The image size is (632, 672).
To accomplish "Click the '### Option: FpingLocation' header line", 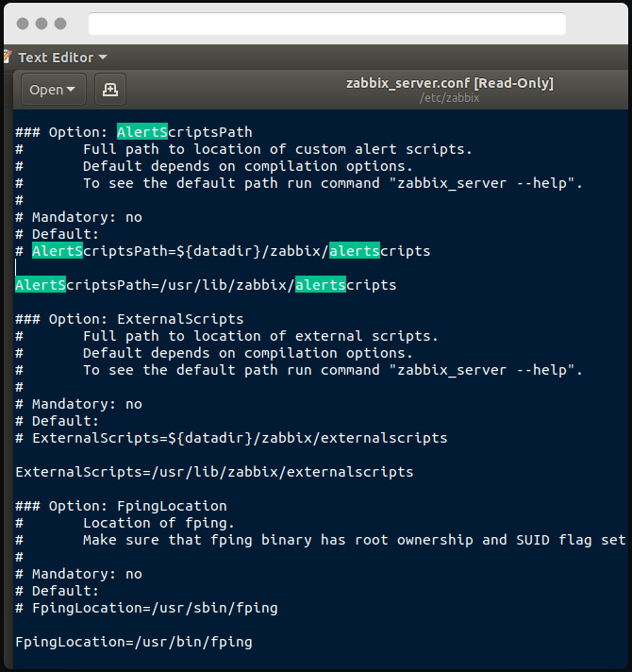I will 121,506.
